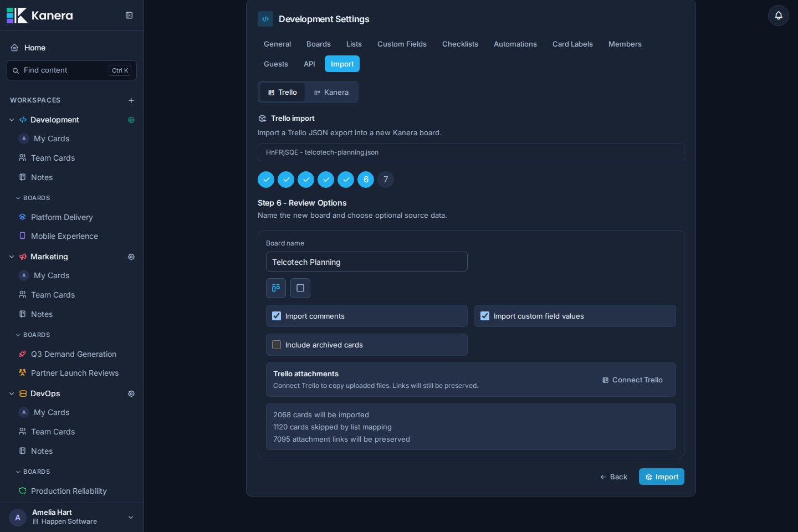
Task: Open the General settings tab
Action: coord(277,44)
